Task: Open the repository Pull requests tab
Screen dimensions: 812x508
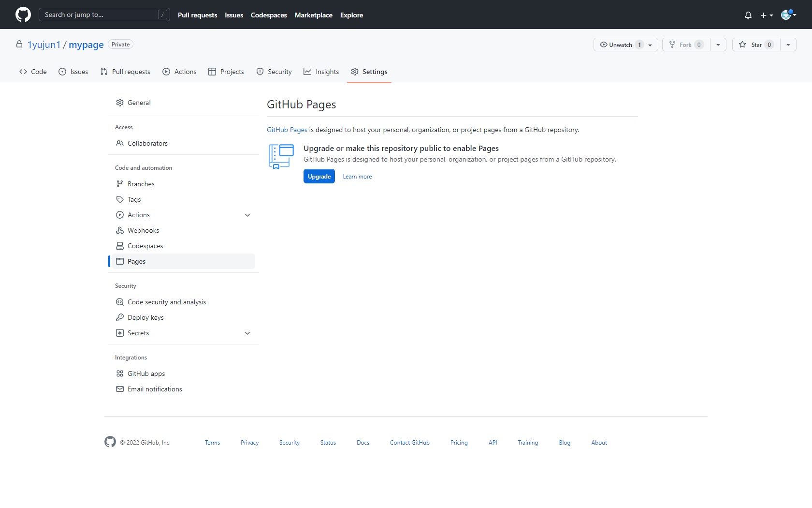Action: pos(126,72)
